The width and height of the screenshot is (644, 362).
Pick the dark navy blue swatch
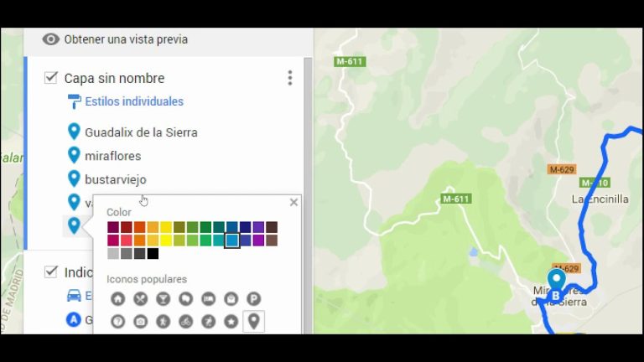click(245, 227)
